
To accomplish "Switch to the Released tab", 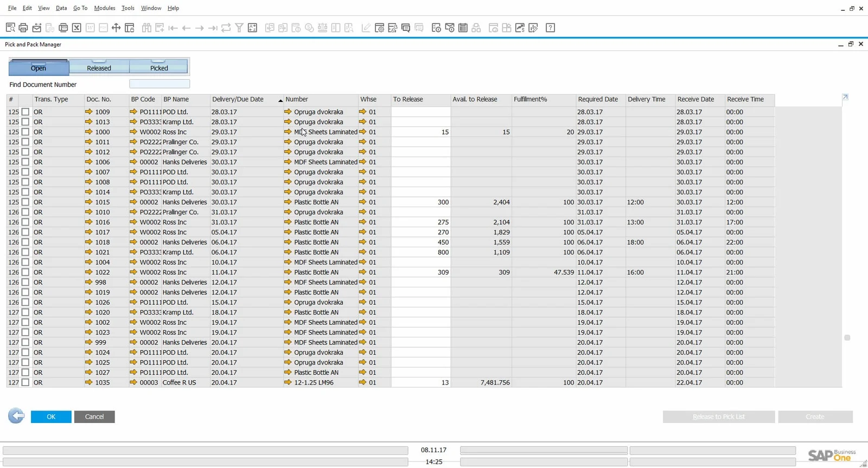I will click(x=99, y=67).
